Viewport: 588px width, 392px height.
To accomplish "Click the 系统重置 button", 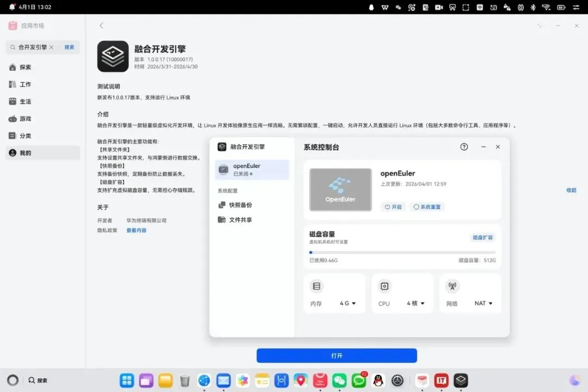I will [427, 207].
